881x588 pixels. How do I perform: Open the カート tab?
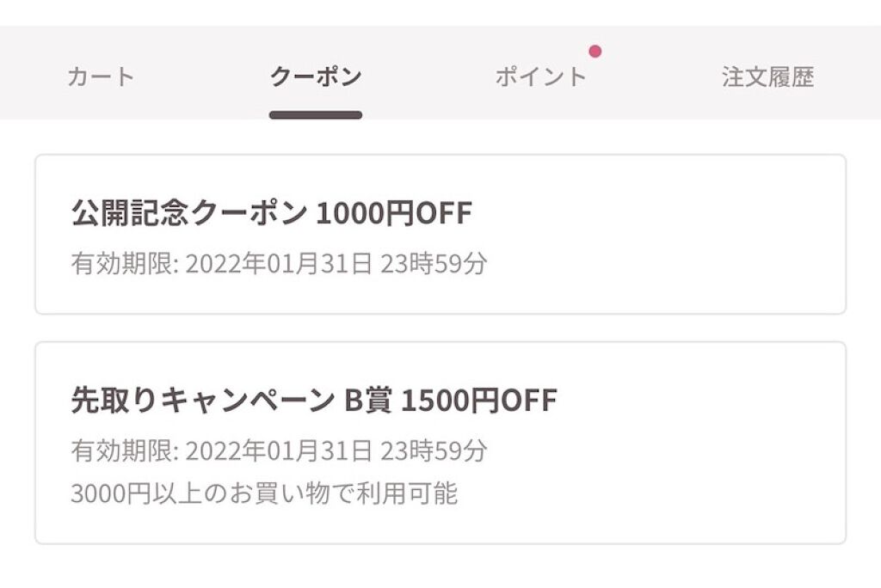101,77
